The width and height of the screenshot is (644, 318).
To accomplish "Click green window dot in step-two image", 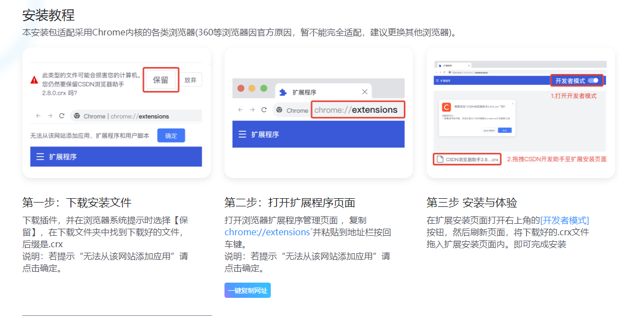I will tap(264, 89).
